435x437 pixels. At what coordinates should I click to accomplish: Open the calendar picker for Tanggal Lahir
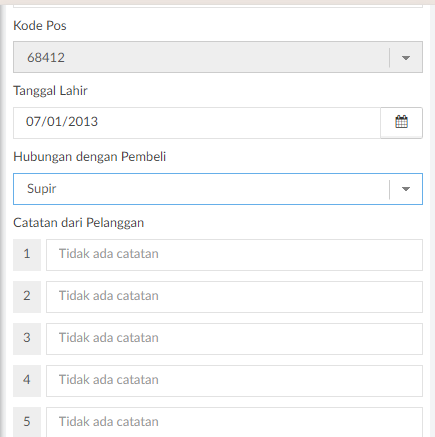click(401, 122)
